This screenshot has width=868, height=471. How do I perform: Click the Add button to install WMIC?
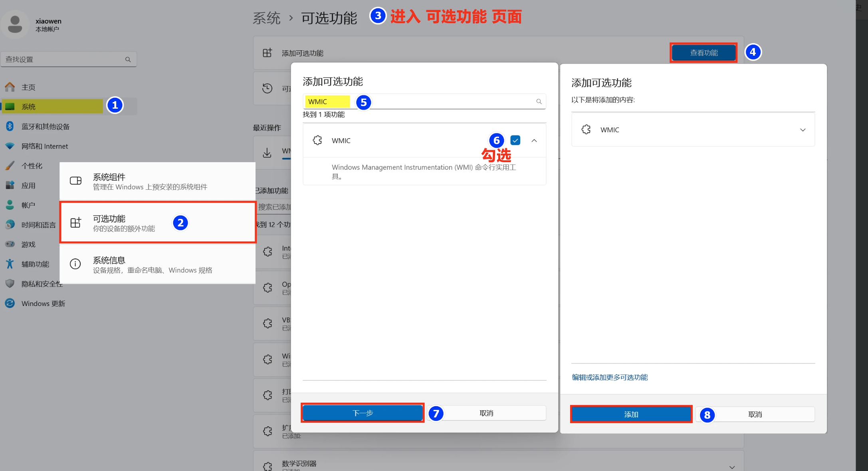631,414
